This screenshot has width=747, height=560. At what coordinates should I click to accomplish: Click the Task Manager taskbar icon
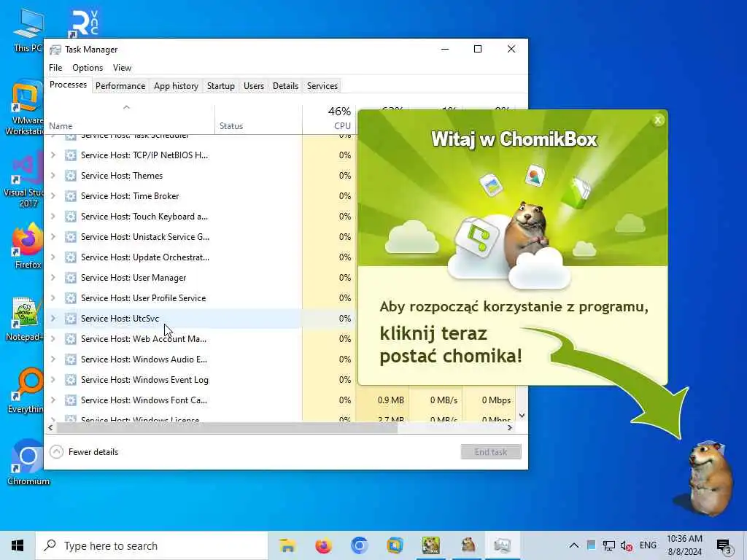pyautogui.click(x=502, y=545)
